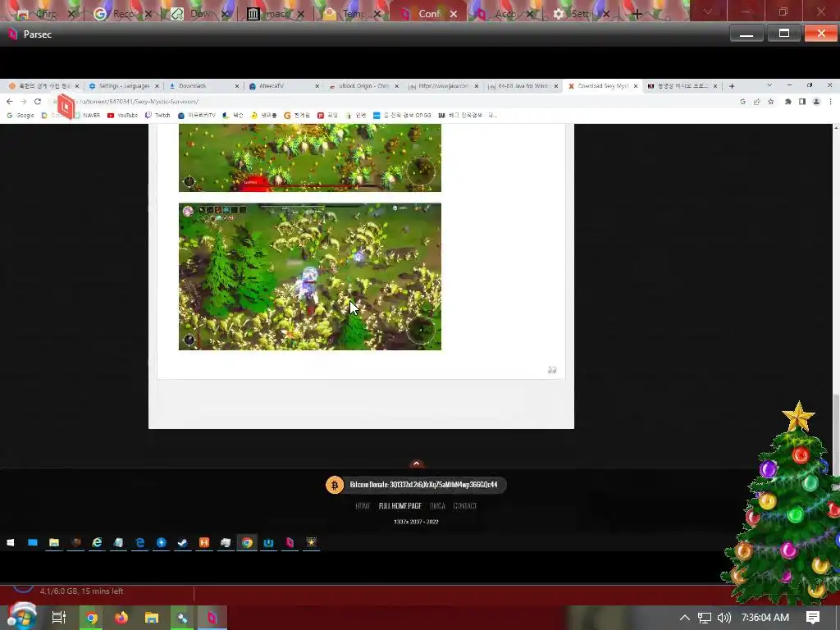This screenshot has width=840, height=630.
Task: Click the 7:36:04 AM system clock
Action: click(x=765, y=618)
